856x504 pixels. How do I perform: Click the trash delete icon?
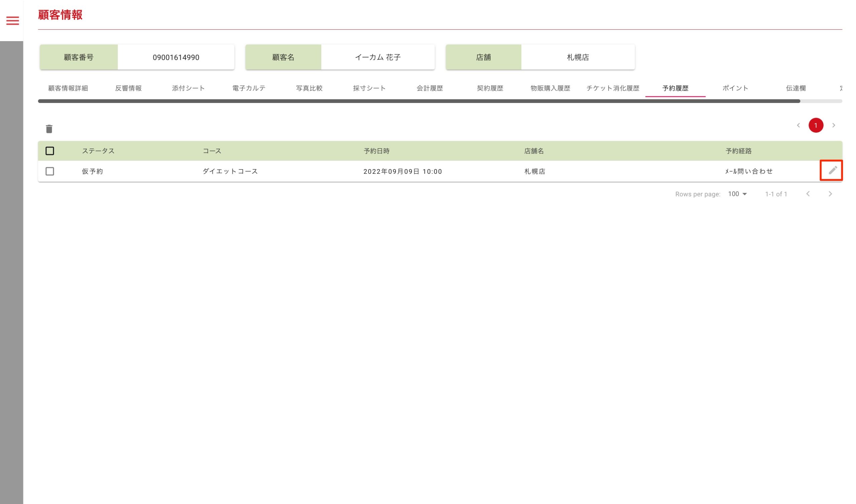pos(49,129)
